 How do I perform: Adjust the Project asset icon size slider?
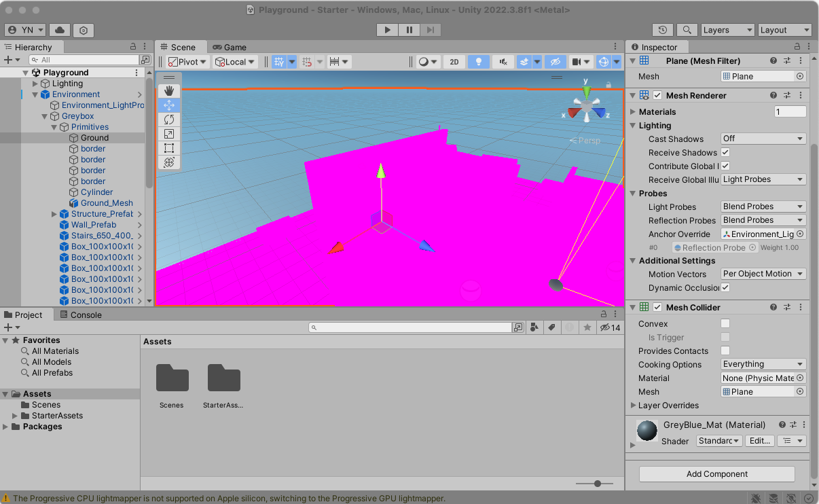click(598, 484)
